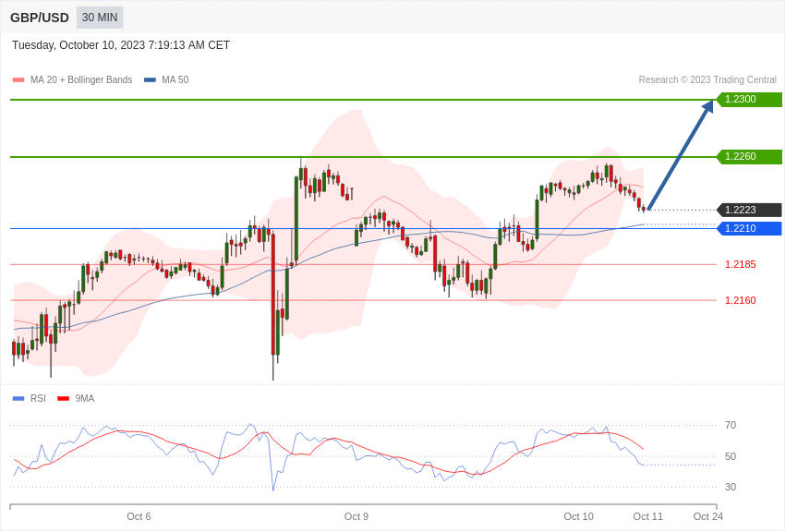
Task: Click the RSI 50 level label
Action: tap(731, 456)
